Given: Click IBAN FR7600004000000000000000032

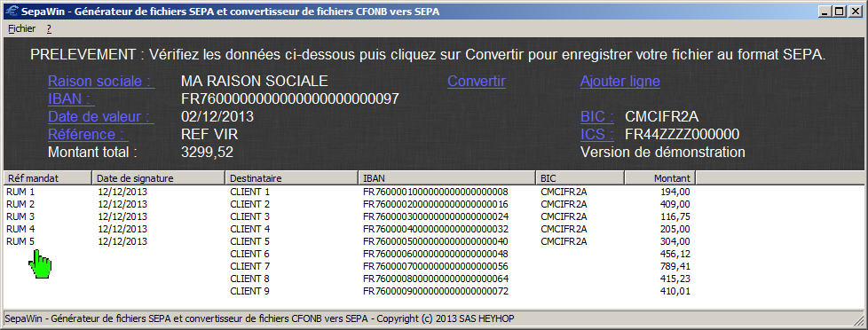Looking at the screenshot, I should coord(436,229).
